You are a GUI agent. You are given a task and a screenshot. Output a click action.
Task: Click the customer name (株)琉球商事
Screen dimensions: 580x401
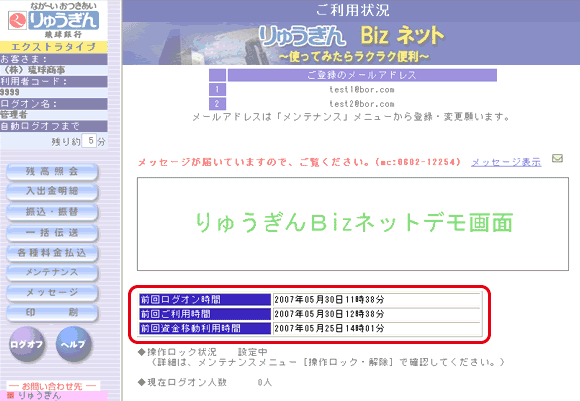(33, 70)
